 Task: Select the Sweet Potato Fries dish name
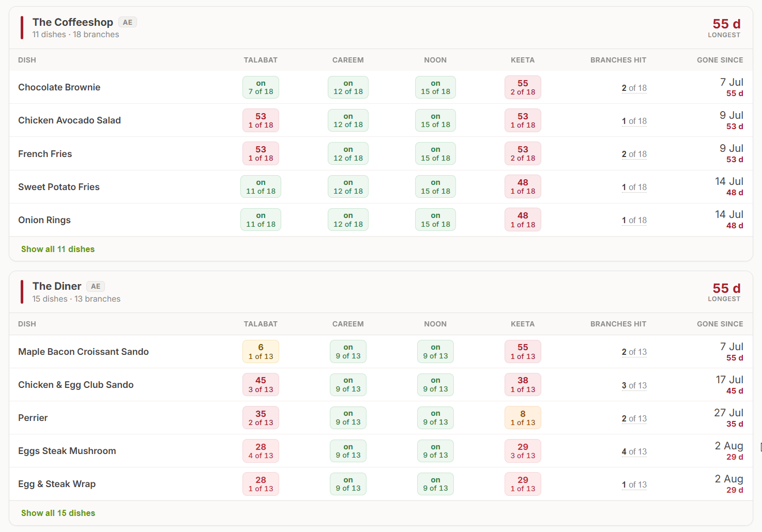(59, 187)
